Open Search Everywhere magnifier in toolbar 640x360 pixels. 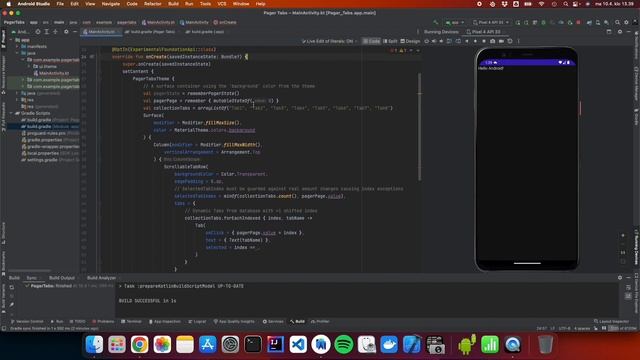[617, 22]
